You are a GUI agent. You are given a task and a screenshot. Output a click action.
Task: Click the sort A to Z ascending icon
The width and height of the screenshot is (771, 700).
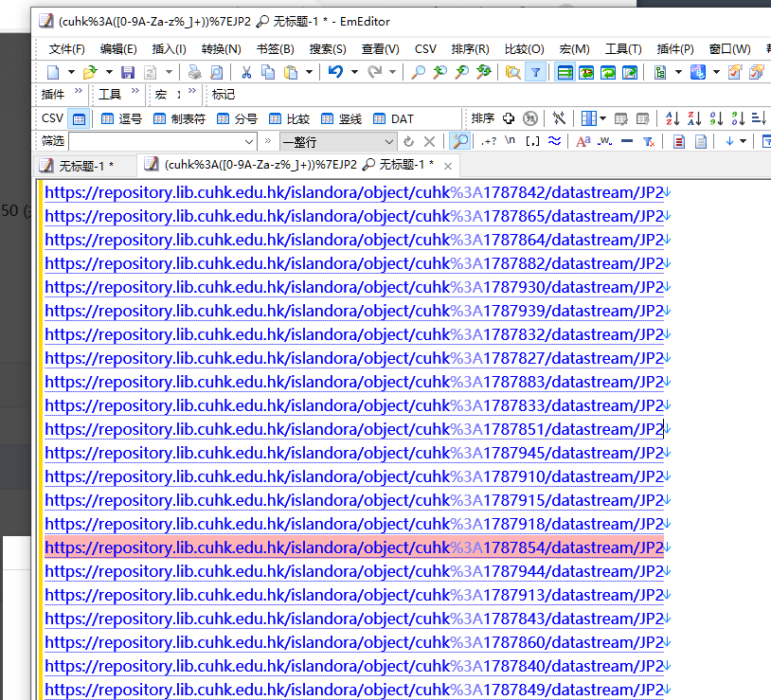point(672,118)
